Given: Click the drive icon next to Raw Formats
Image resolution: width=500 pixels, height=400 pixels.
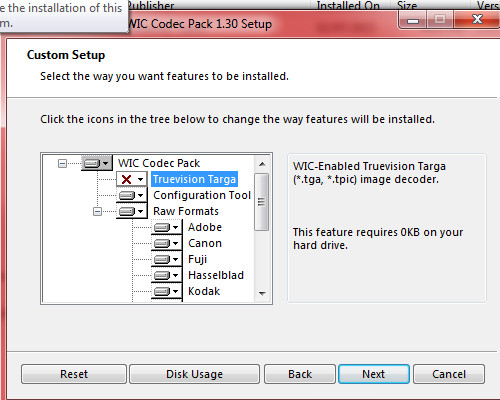Looking at the screenshot, I should 127,211.
